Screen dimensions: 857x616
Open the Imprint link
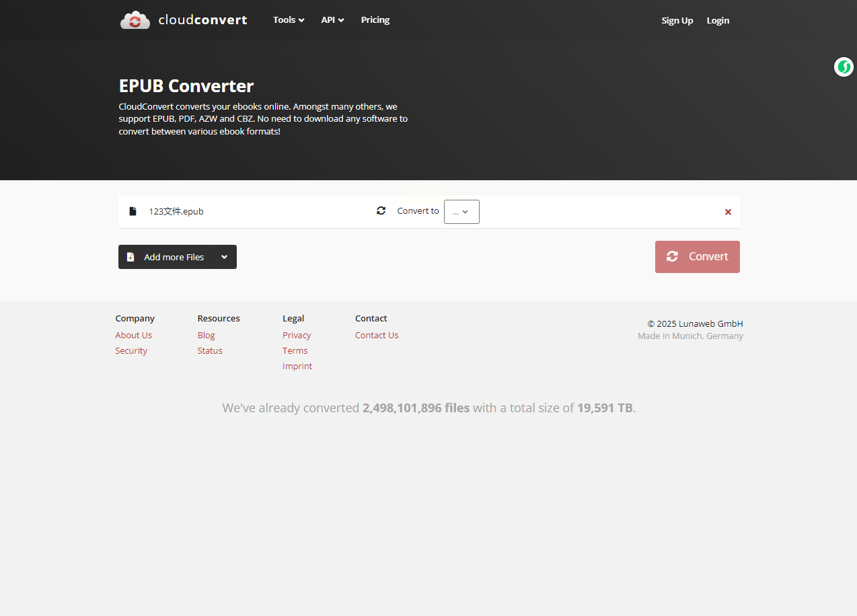click(x=297, y=366)
